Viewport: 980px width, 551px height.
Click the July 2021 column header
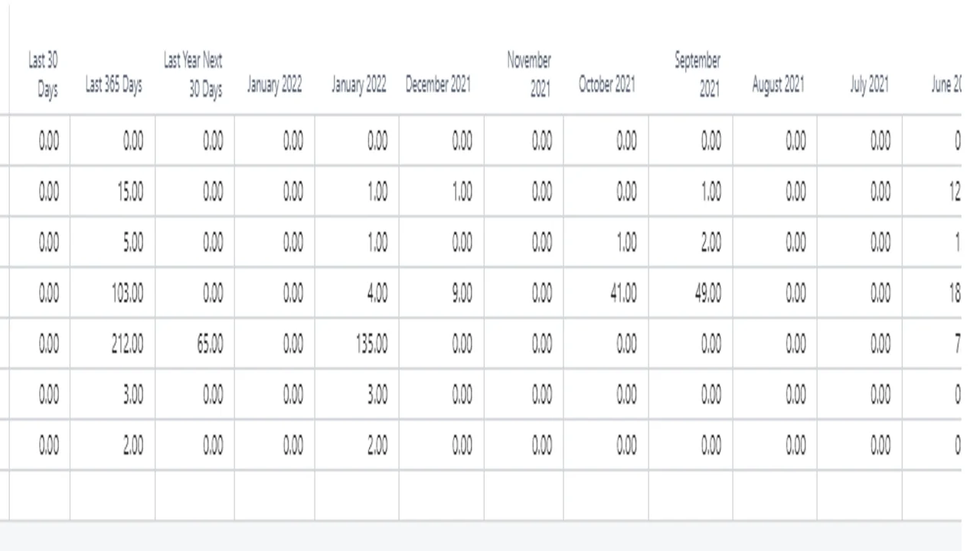click(x=869, y=85)
